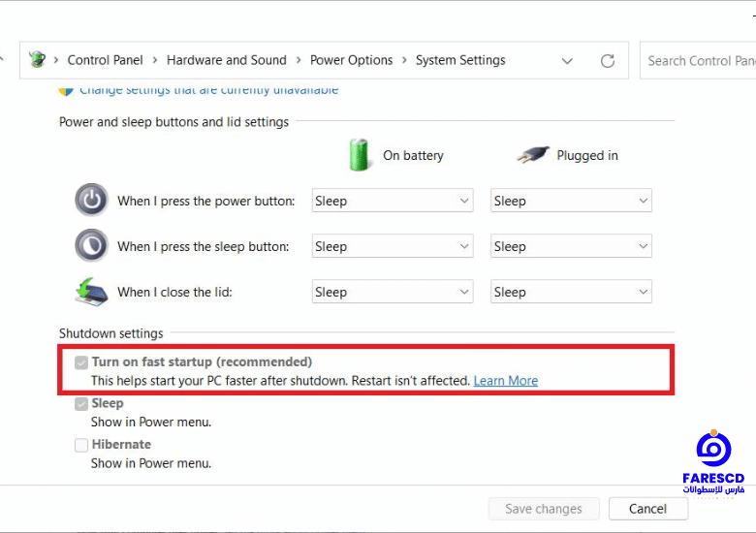Screen dimensions: 756x533
Task: Enable the Hibernate checkbox
Action: click(81, 445)
